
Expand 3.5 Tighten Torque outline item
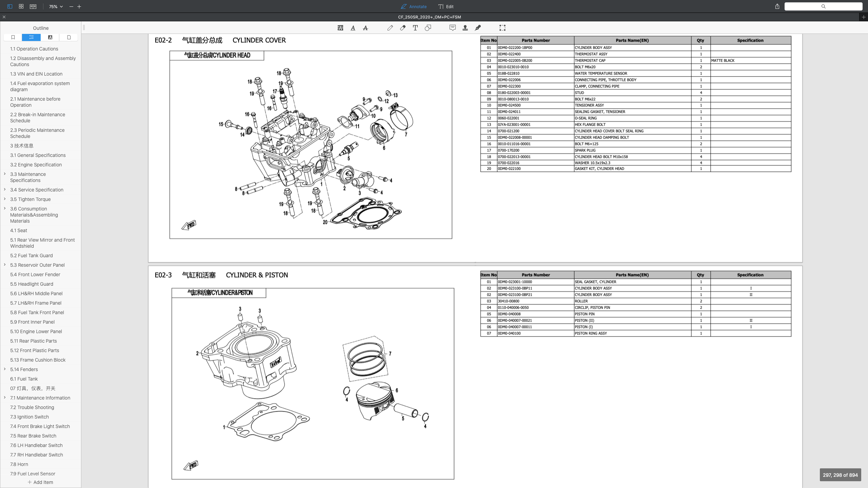click(5, 199)
